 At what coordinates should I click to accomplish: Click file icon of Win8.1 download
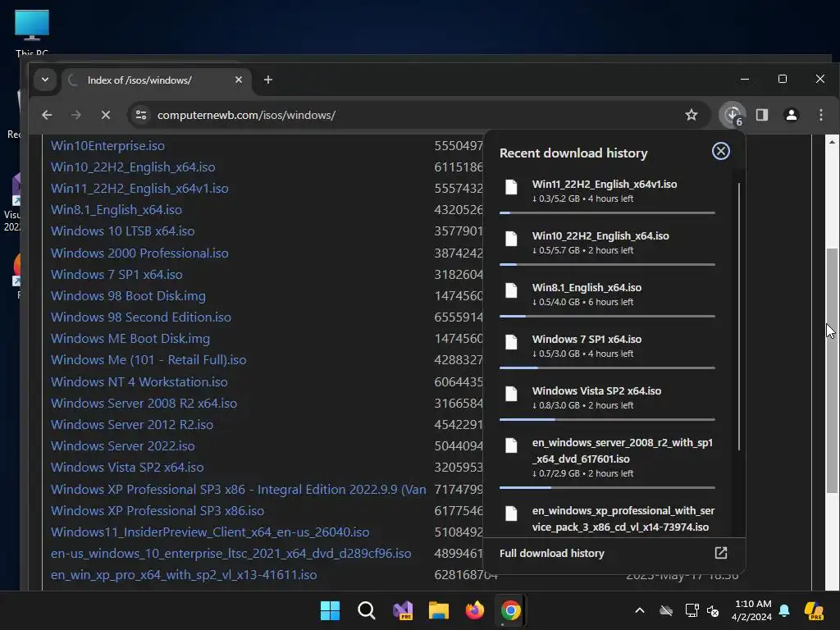coord(512,290)
